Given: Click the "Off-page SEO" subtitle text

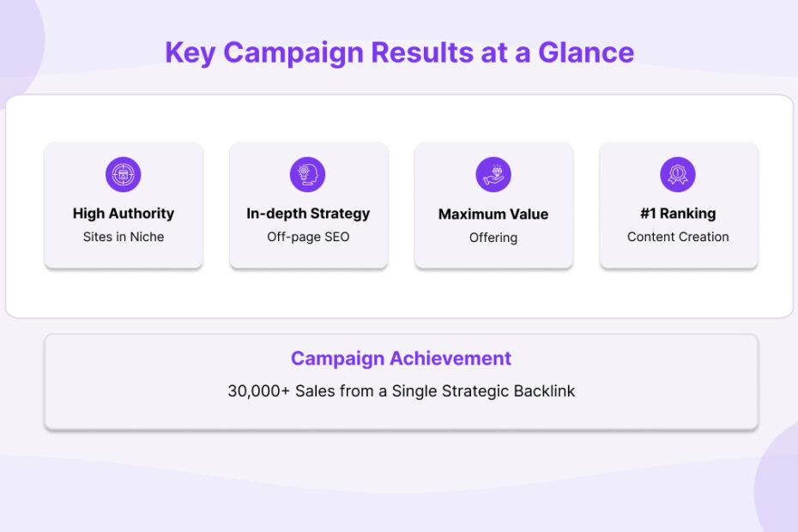Looking at the screenshot, I should coord(308,237).
